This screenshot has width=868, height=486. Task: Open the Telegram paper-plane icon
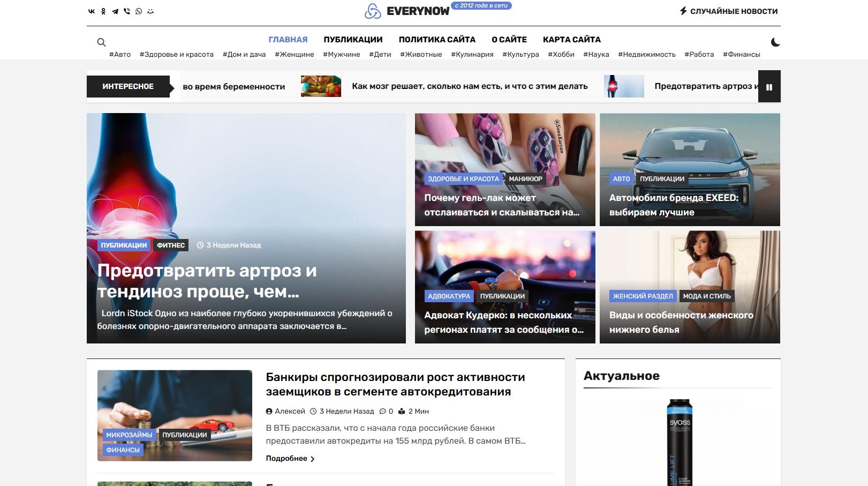[115, 11]
